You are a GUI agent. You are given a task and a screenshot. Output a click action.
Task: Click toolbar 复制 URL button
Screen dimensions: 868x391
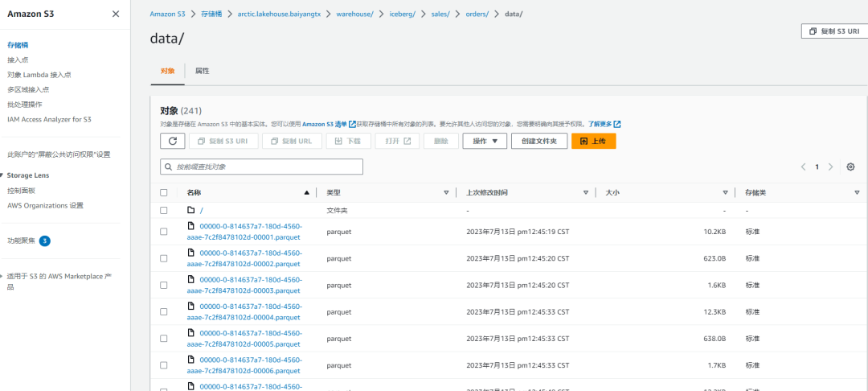tap(292, 142)
